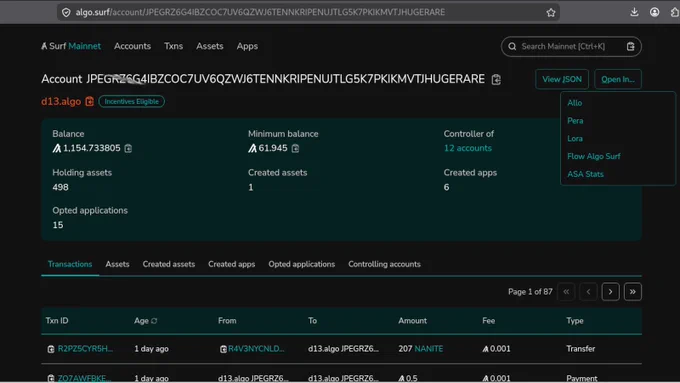
Task: Open Assets in the top navigation
Action: coord(209,46)
